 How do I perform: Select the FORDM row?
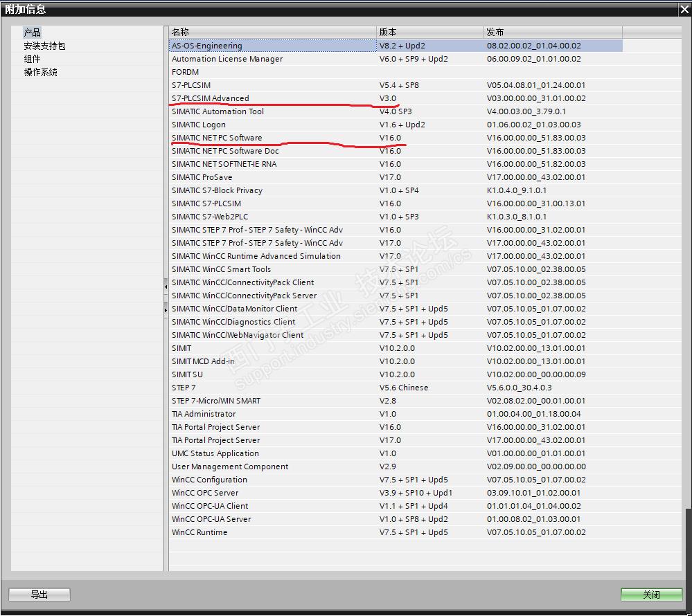(396, 72)
